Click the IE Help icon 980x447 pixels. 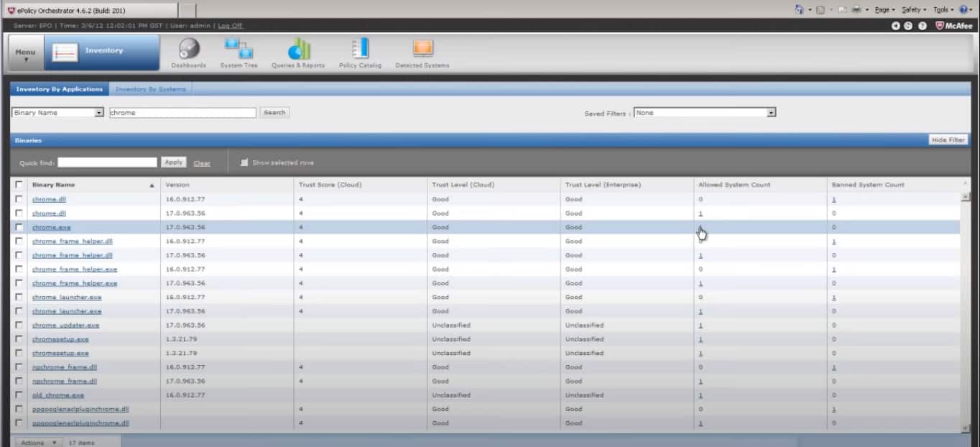pos(963,9)
